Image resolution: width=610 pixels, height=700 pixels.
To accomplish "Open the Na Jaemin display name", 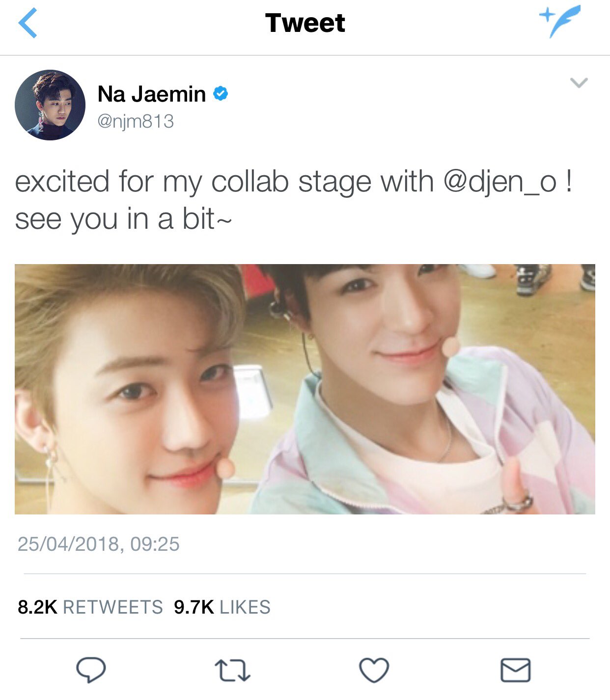I will tap(152, 94).
